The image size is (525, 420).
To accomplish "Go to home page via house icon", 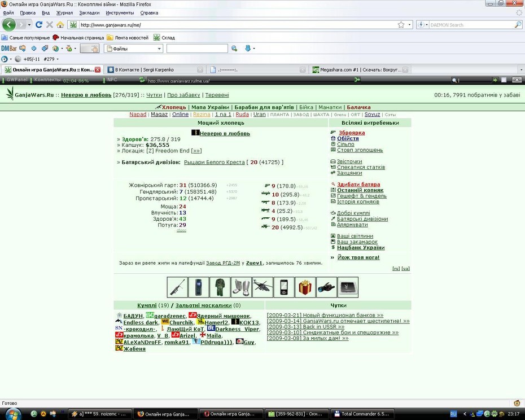I will click(x=60, y=25).
